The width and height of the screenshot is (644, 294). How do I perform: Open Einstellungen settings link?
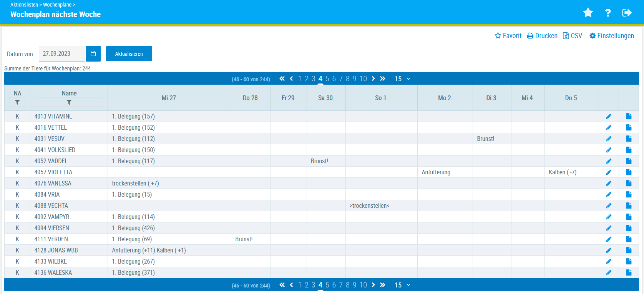tap(612, 36)
